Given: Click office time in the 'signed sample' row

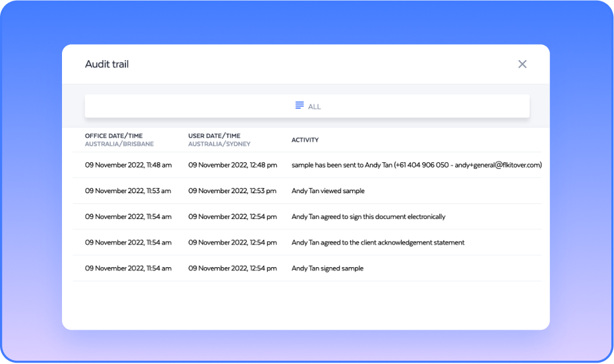Looking at the screenshot, I should [x=128, y=268].
